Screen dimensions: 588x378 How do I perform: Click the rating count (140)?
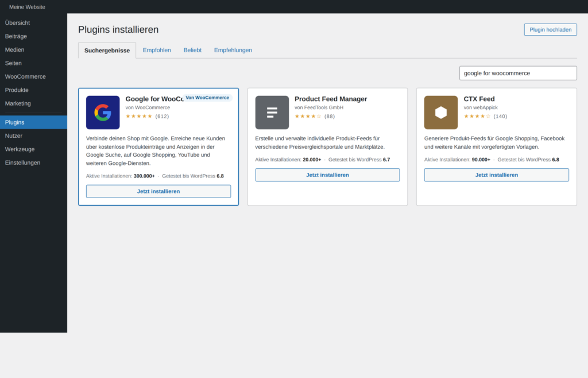[500, 116]
